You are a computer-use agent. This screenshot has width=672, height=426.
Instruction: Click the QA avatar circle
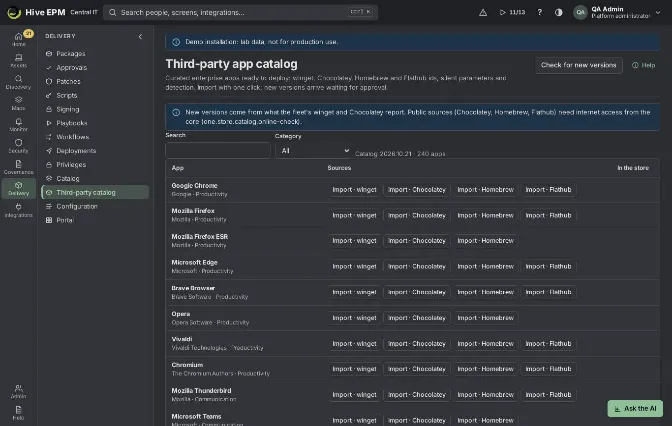580,12
